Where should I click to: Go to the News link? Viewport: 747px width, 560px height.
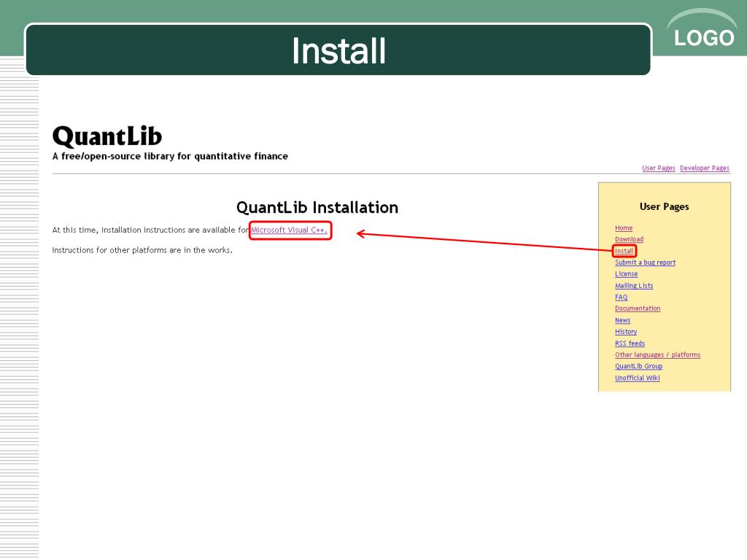click(x=623, y=321)
